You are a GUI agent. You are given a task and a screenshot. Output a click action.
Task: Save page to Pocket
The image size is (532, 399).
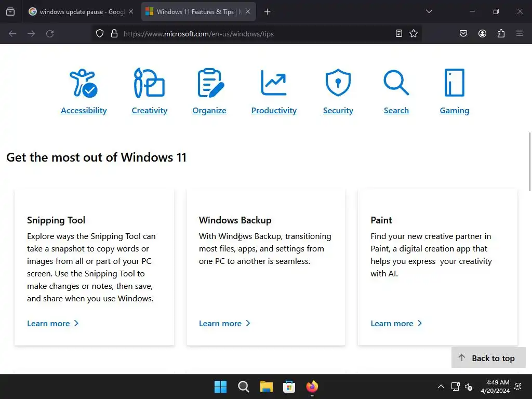click(x=463, y=33)
